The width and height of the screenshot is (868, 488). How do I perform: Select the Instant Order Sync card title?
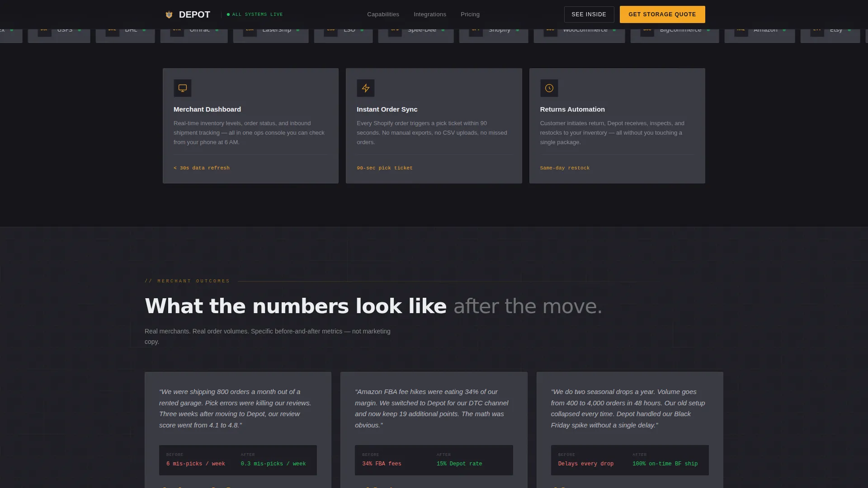pos(387,109)
